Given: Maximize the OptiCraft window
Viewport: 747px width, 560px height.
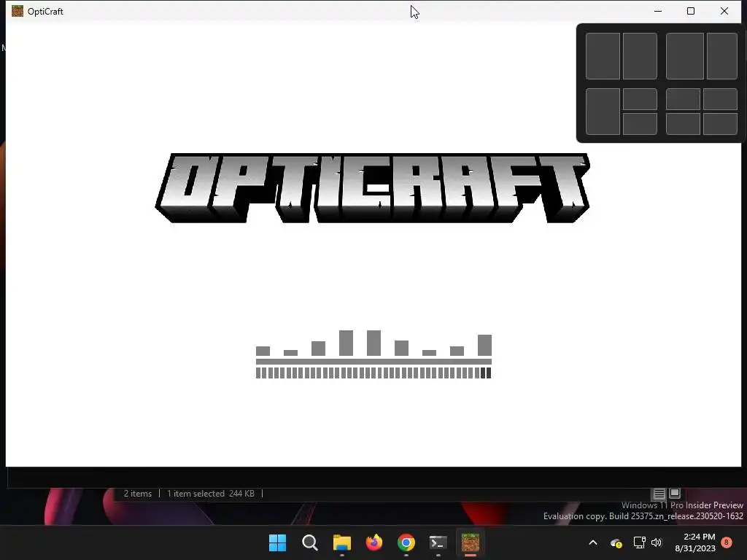Looking at the screenshot, I should 691,11.
